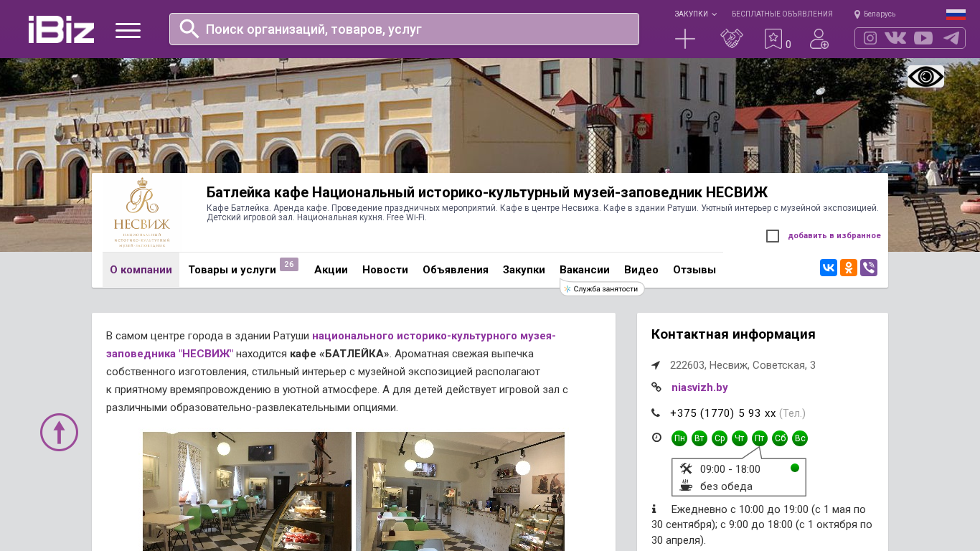980x551 pixels.
Task: Click the НЕСВИЖ company logo
Action: click(x=142, y=213)
